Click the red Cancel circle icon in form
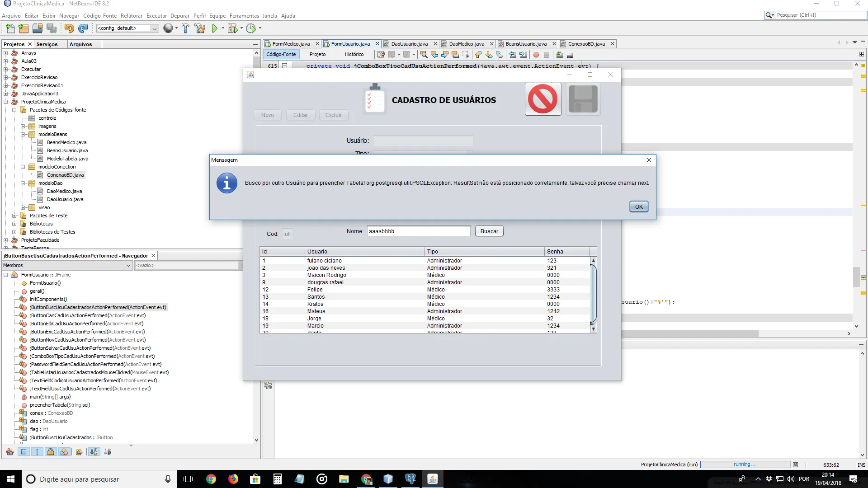868x488 pixels. (x=542, y=99)
